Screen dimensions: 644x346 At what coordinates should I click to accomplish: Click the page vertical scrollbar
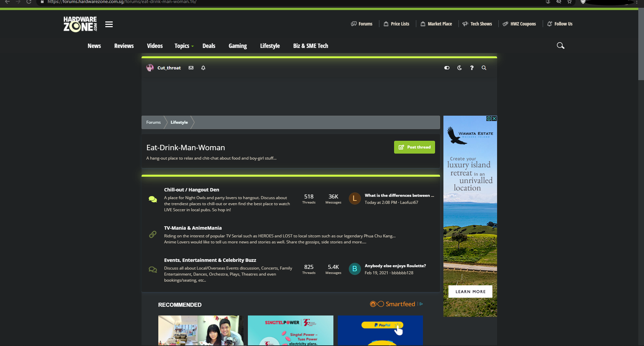(641, 44)
